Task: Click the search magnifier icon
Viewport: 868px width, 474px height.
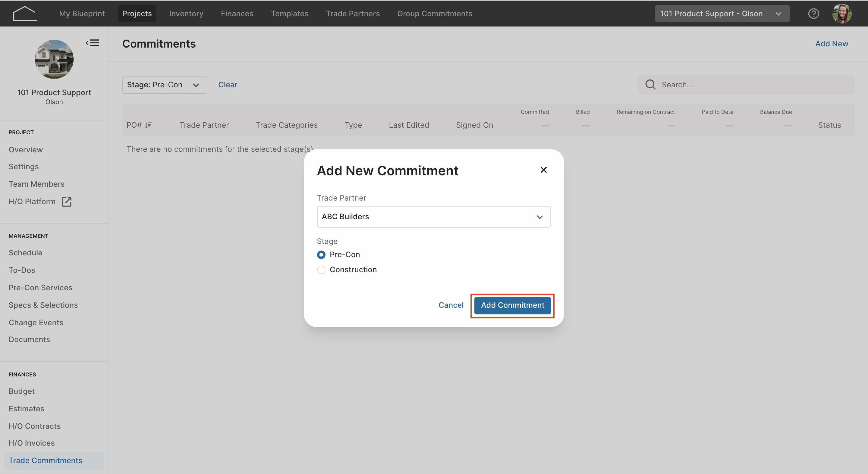Action: [650, 85]
